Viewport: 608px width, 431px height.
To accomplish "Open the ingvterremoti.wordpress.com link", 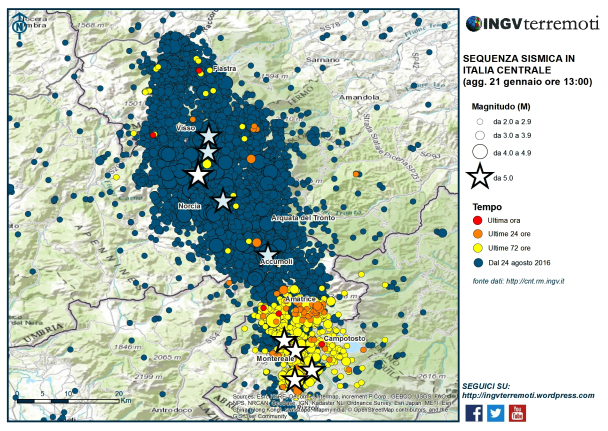I will [x=528, y=396].
